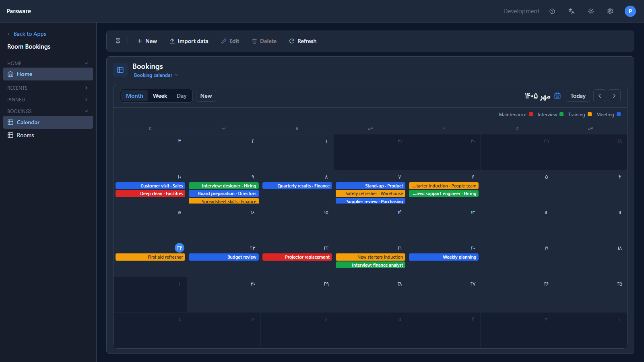Screen dimensions: 644x362
Task: Click the Bookings table icon
Action: coord(120,70)
